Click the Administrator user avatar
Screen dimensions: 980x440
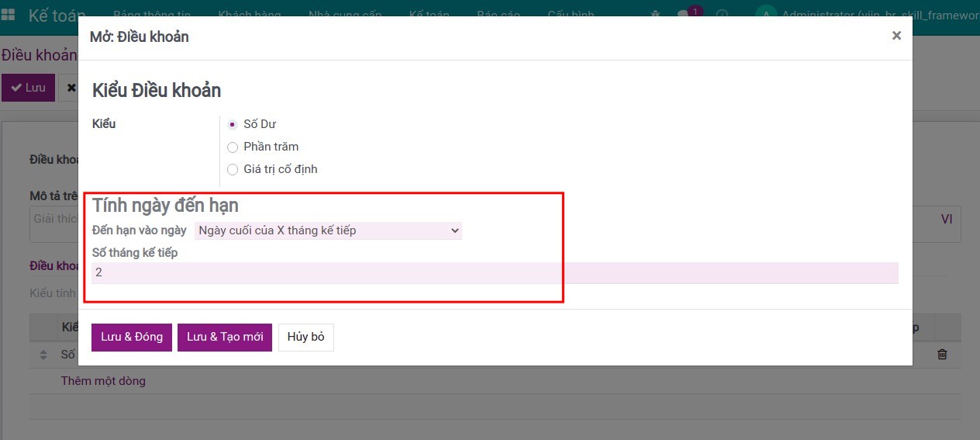click(766, 15)
